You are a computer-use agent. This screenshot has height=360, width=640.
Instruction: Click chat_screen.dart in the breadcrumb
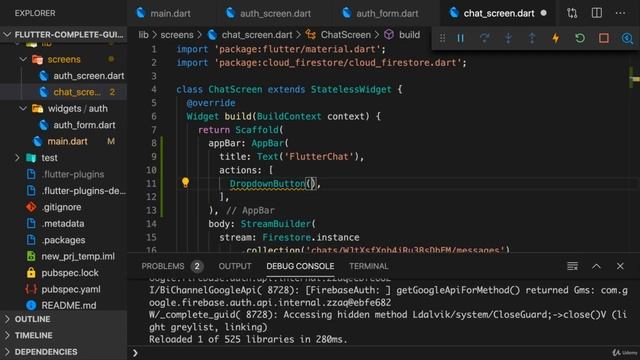coord(256,35)
